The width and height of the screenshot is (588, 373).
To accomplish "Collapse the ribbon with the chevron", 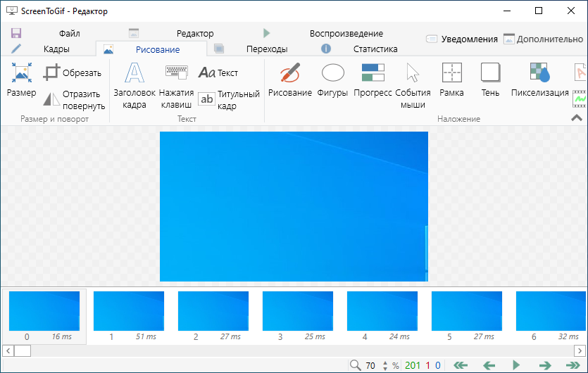I will click(577, 118).
